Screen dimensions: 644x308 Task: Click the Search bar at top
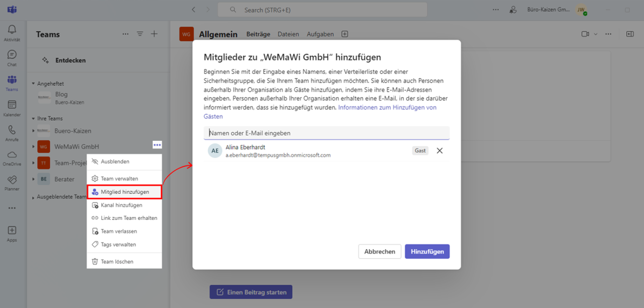pyautogui.click(x=322, y=10)
